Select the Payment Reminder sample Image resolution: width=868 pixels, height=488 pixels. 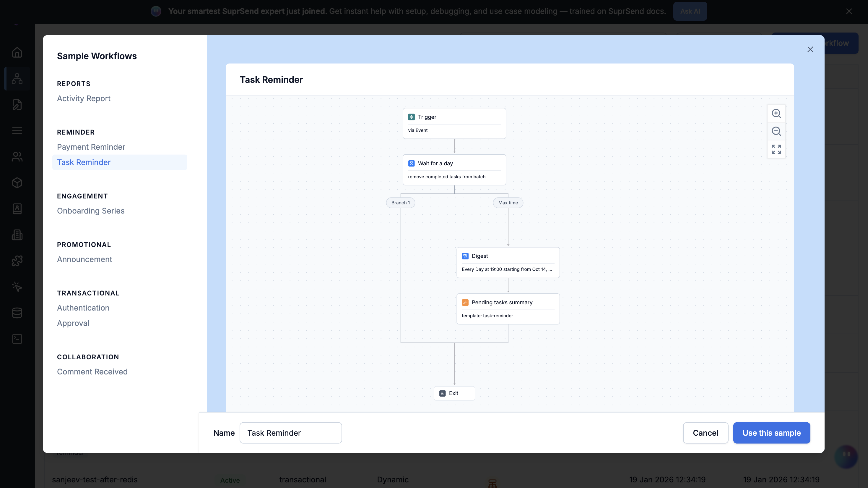pyautogui.click(x=91, y=147)
